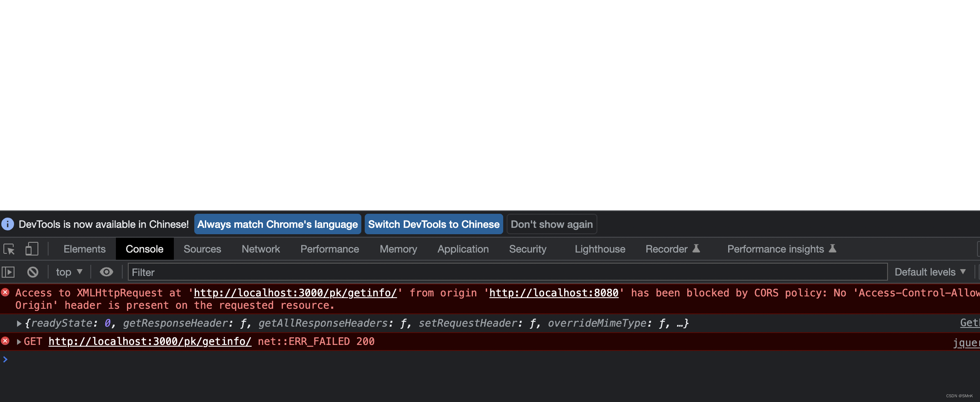Click 'Always match Chrome's language'
Viewport: 980px width, 402px height.
click(x=277, y=224)
